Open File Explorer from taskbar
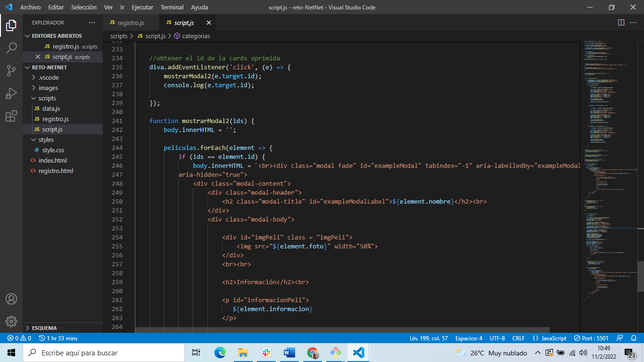 [243, 353]
